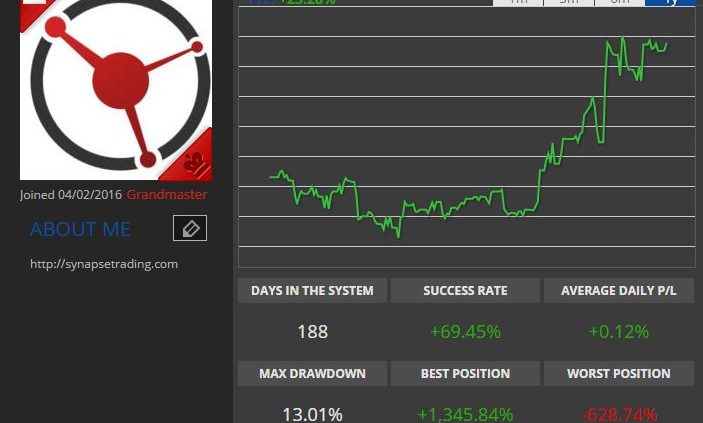Click the Grandmaster rank label
Viewport: 703px width, 423px height.
click(167, 195)
